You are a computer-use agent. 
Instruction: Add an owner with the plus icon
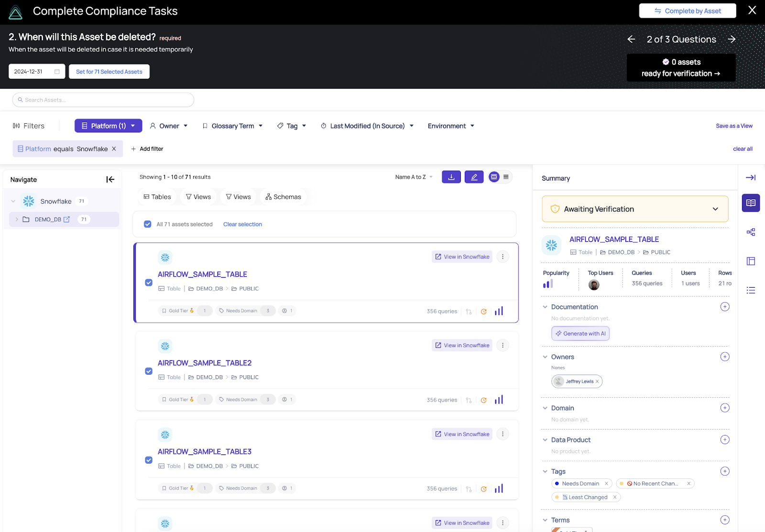click(x=725, y=357)
